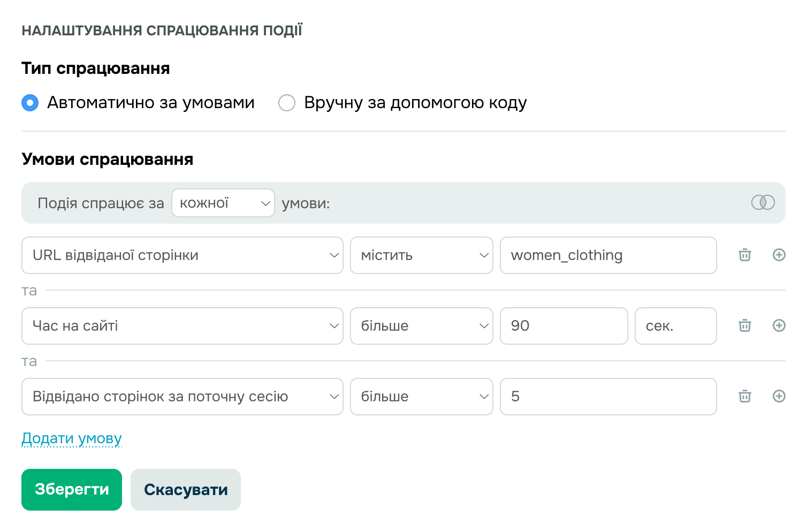Screen dimensions: 807x532
Task: Select the 90 seconds value field
Action: [x=564, y=325]
